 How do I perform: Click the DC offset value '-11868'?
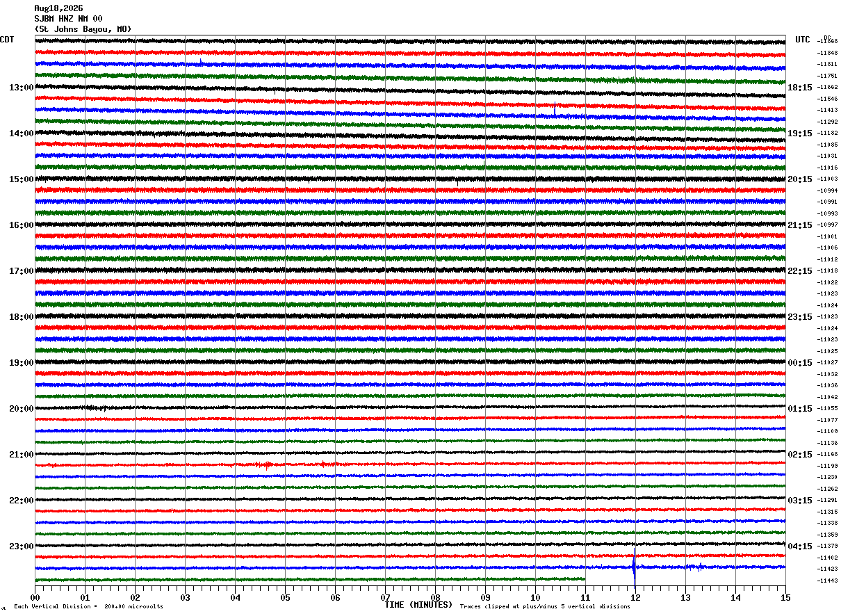pos(828,42)
